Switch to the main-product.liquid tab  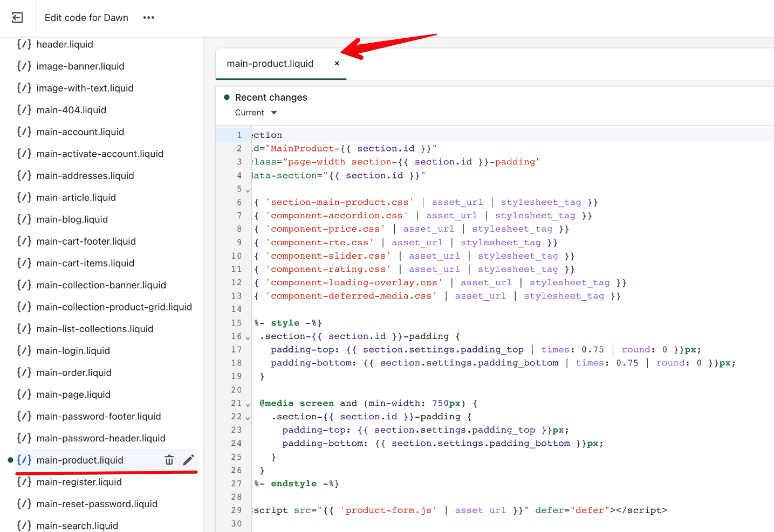[269, 63]
